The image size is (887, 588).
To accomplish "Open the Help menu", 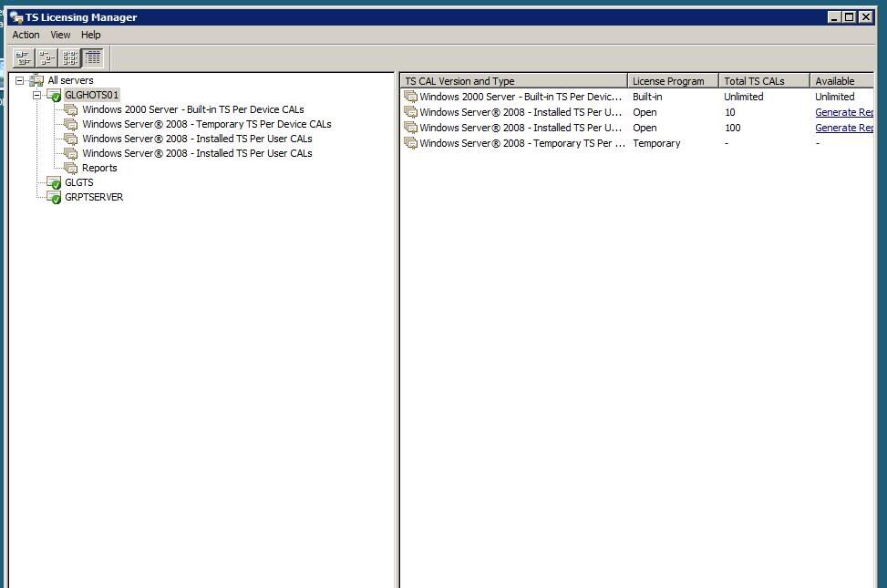I will (x=90, y=35).
